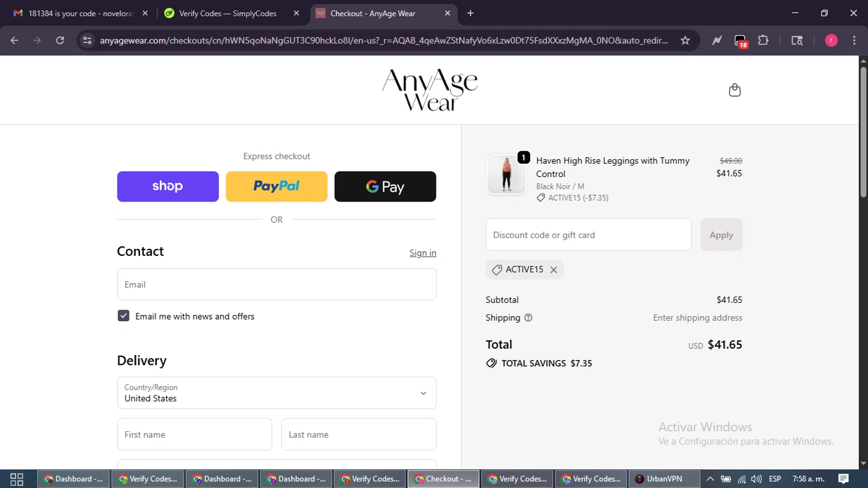Click the Apply discount button
Viewport: 868px width, 488px height.
[721, 234]
